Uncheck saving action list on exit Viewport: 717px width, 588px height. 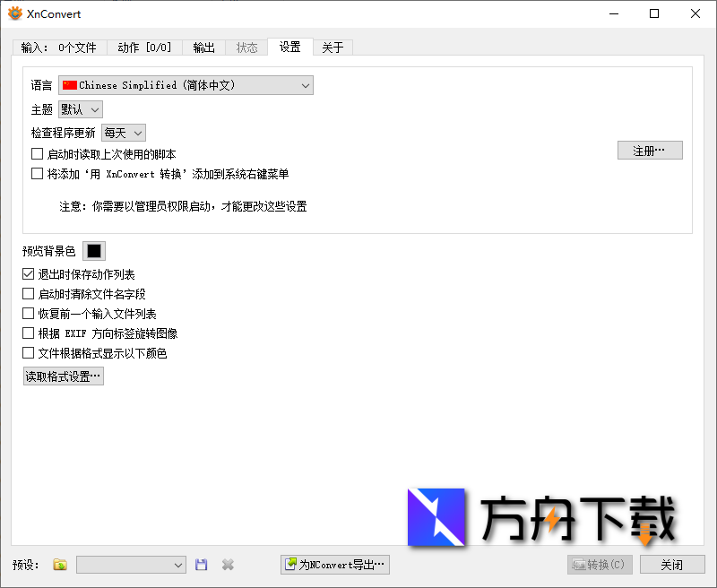coord(29,273)
